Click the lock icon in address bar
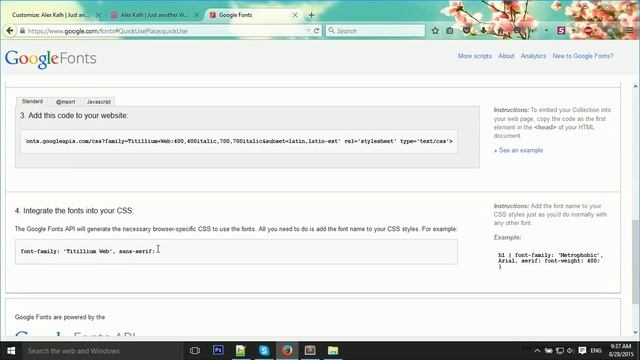The width and height of the screenshot is (640, 360). tap(22, 31)
